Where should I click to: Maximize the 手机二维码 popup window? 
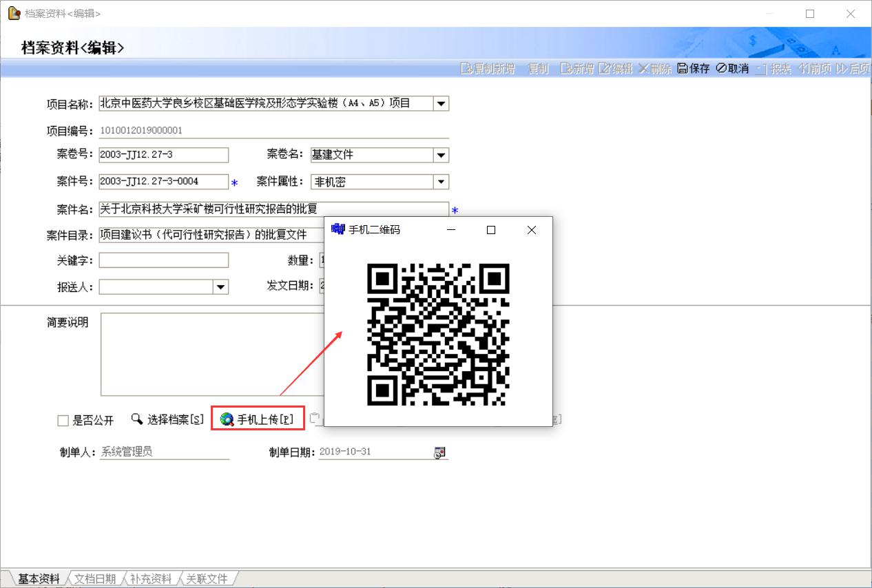(491, 230)
